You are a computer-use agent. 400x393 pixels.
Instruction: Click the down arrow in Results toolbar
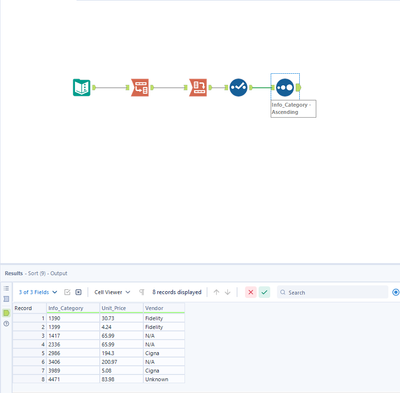click(x=228, y=292)
